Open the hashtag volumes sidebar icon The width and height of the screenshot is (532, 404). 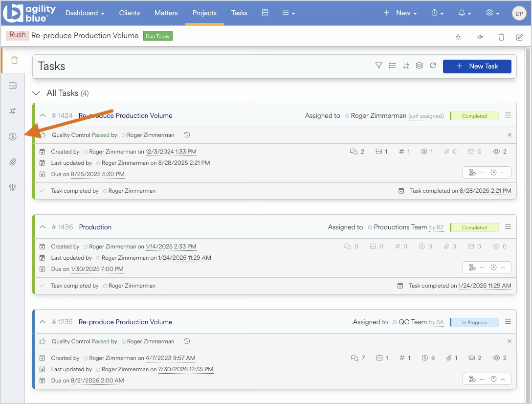click(13, 111)
